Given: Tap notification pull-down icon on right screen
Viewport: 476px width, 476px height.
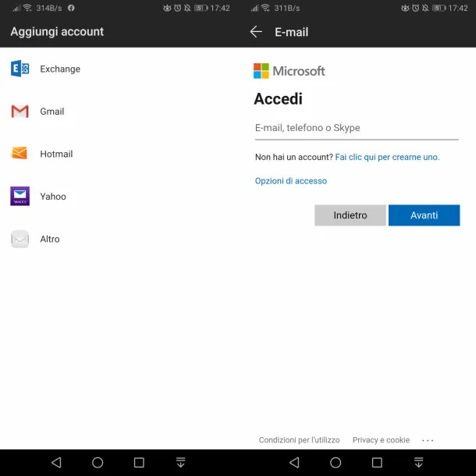Looking at the screenshot, I should [418, 463].
